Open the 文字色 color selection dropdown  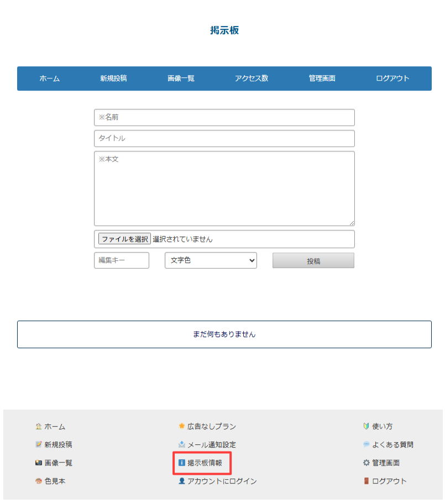pos(211,260)
